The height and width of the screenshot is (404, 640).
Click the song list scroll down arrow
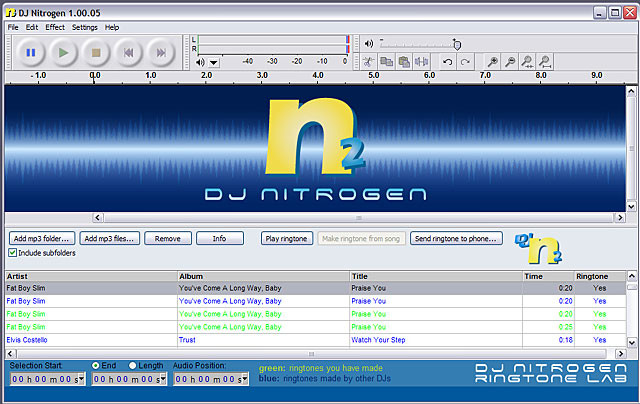(x=631, y=343)
